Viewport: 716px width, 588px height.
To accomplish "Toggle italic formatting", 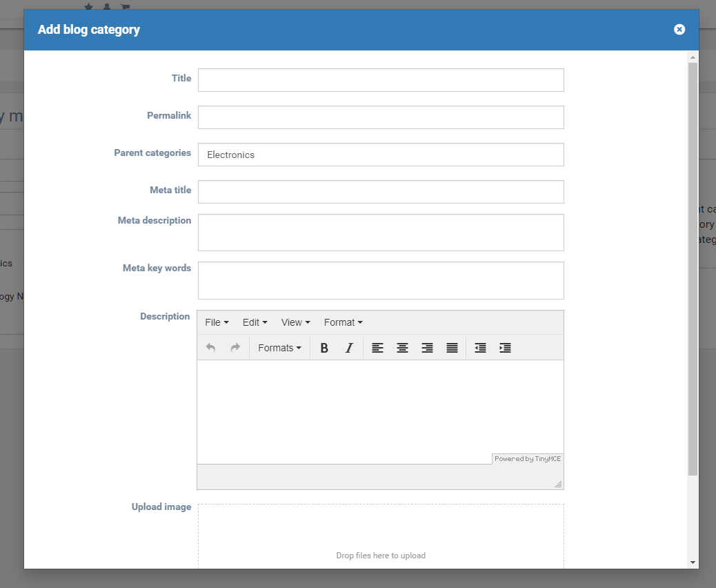I will [349, 348].
